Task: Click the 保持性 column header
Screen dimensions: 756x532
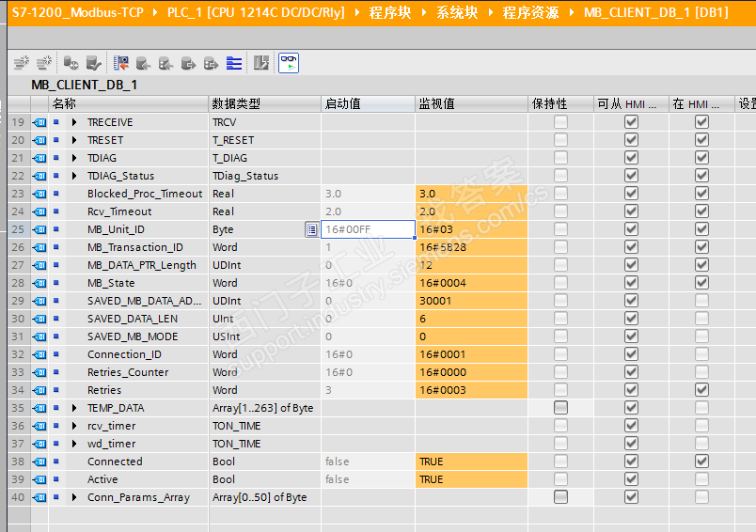Action: click(560, 103)
